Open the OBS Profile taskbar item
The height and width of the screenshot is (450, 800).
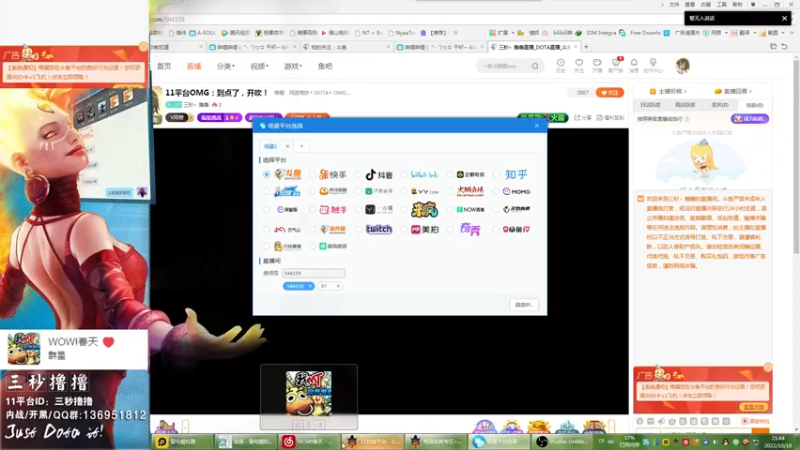point(562,442)
